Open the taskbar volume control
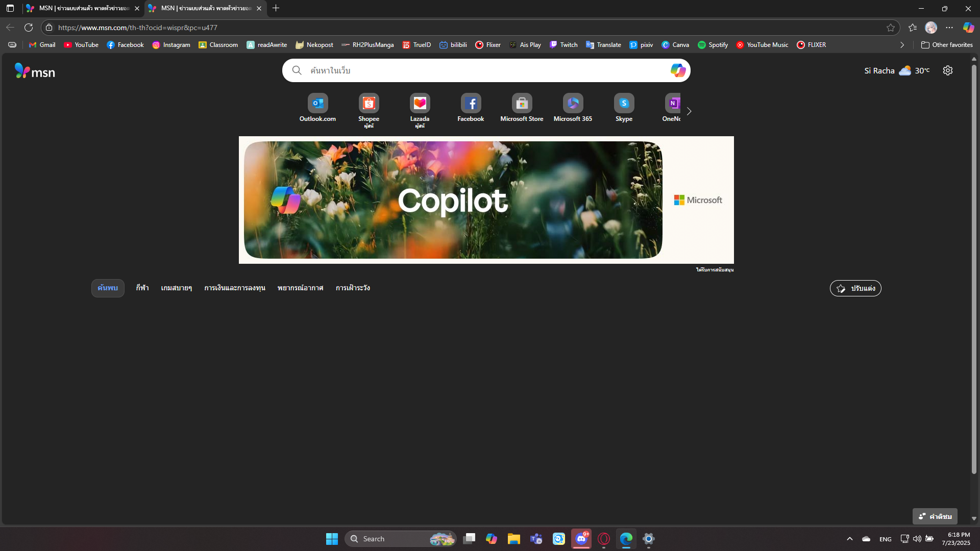This screenshot has width=980, height=551. tap(917, 539)
